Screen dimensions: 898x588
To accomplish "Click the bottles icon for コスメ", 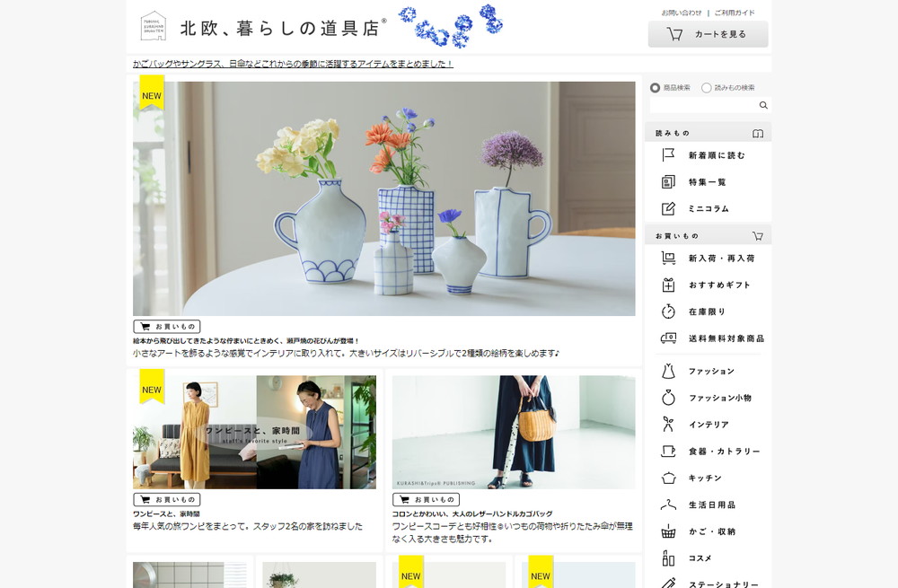I will pyautogui.click(x=668, y=558).
